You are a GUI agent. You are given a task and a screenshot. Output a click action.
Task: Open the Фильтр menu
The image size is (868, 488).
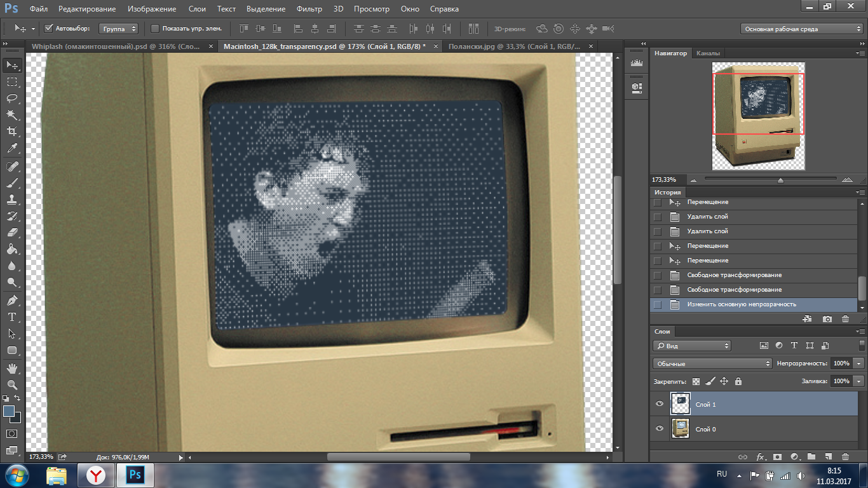coord(309,9)
